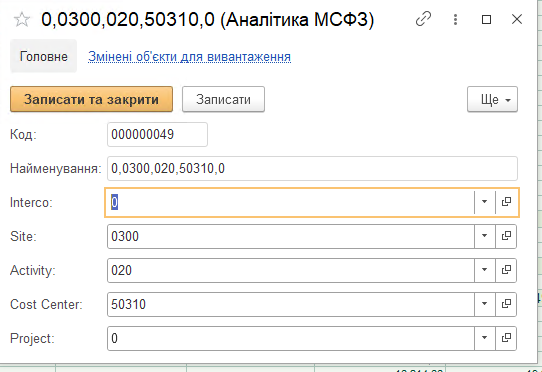This screenshot has width=542, height=372.
Task: Open Змінені об'єкти для вивантаження link
Action: pos(189,56)
